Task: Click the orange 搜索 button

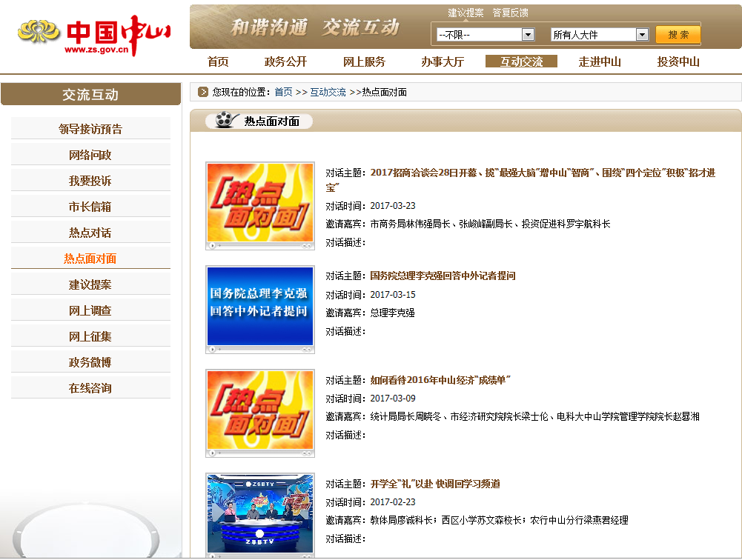Action: (678, 35)
